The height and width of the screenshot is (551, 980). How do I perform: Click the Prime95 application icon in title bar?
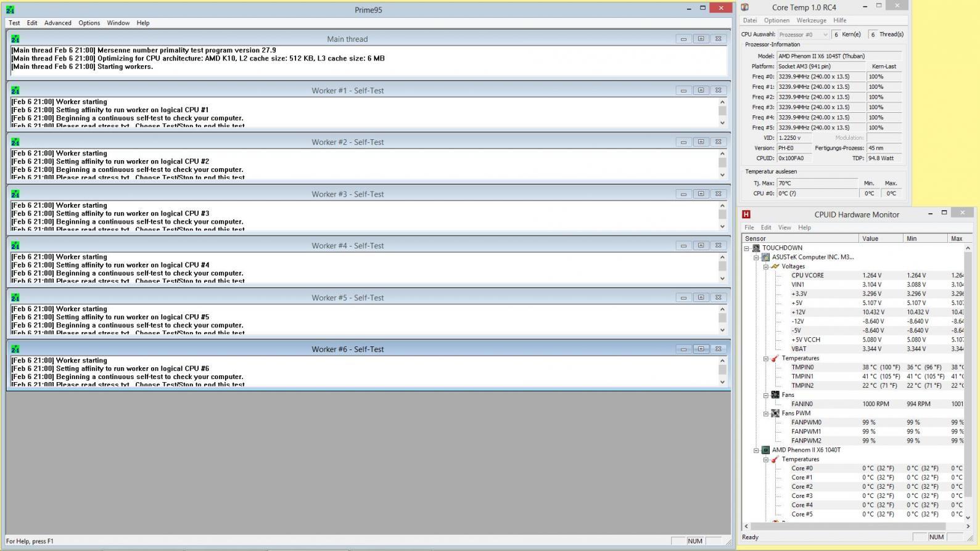10,9
